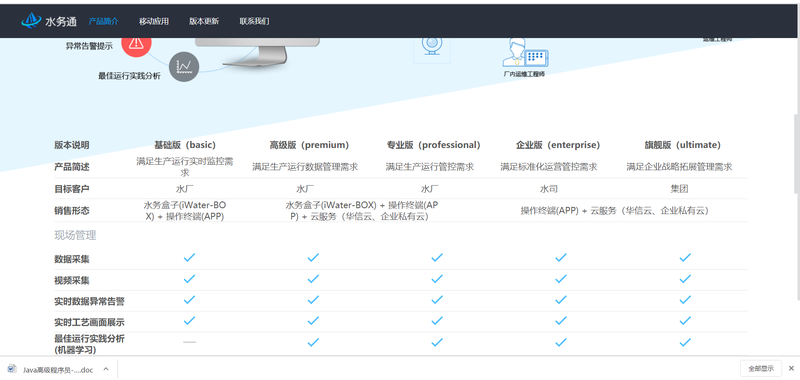
Task: Select the 企业版 (enterprise) column header
Action: (558, 145)
